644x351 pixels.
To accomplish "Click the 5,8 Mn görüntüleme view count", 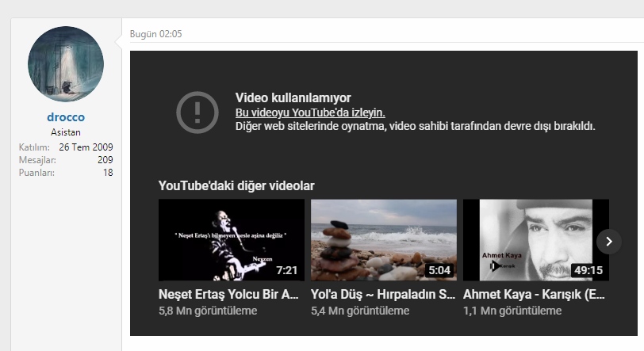I will [x=208, y=311].
